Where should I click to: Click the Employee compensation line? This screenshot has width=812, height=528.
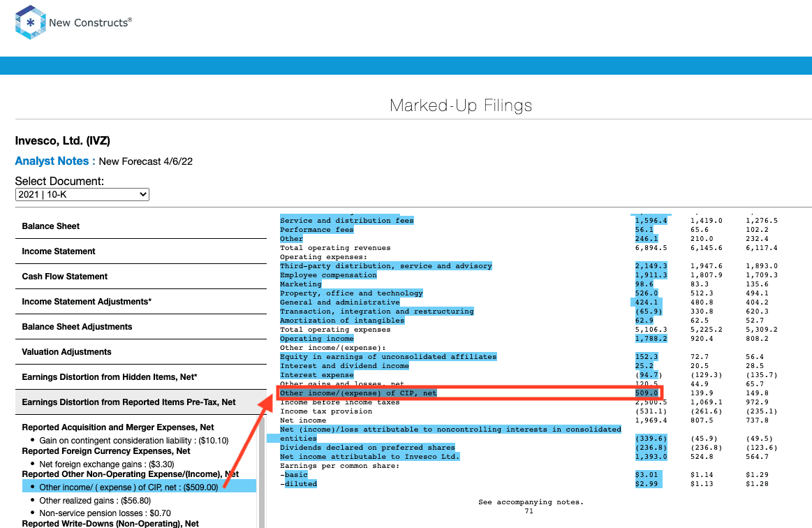click(328, 275)
